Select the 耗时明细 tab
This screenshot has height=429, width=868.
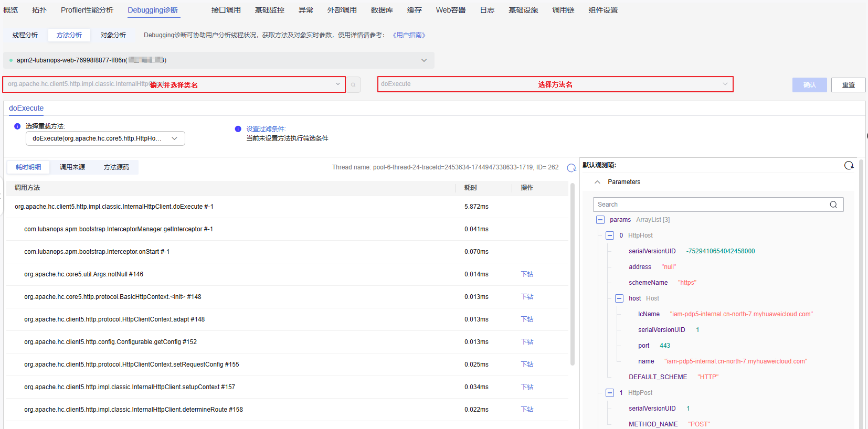point(28,167)
